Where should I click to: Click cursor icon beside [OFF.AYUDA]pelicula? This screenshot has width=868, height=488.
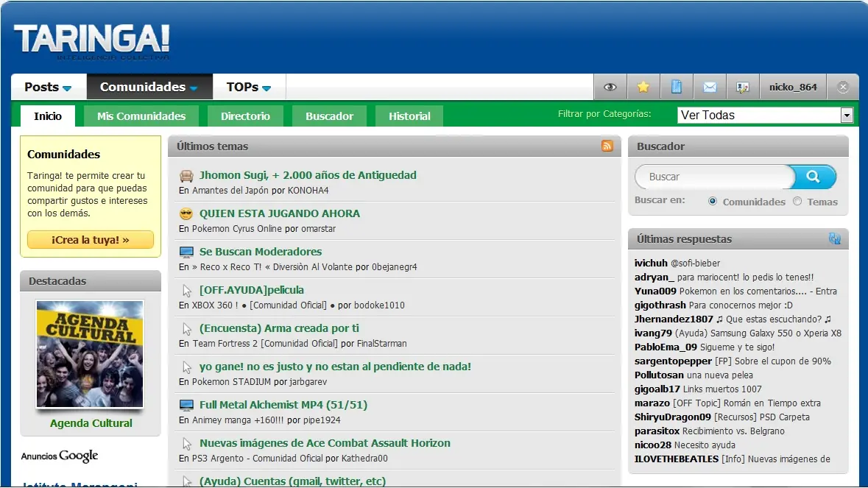click(186, 291)
